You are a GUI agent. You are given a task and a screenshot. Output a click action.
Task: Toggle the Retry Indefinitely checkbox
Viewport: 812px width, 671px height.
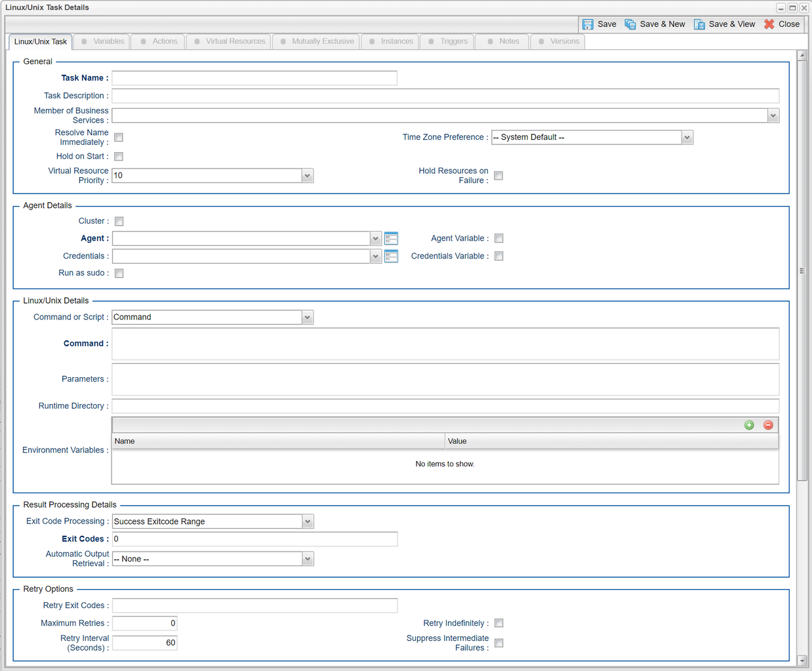[498, 623]
